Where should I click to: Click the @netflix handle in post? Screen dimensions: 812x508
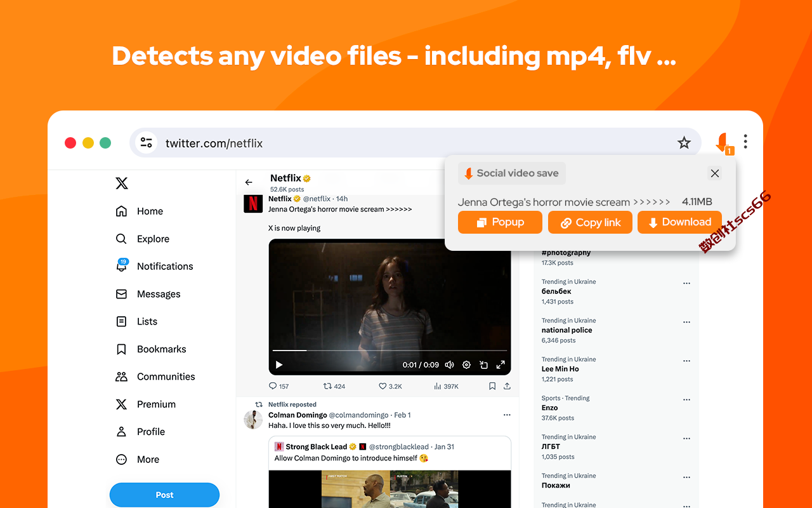pos(317,199)
